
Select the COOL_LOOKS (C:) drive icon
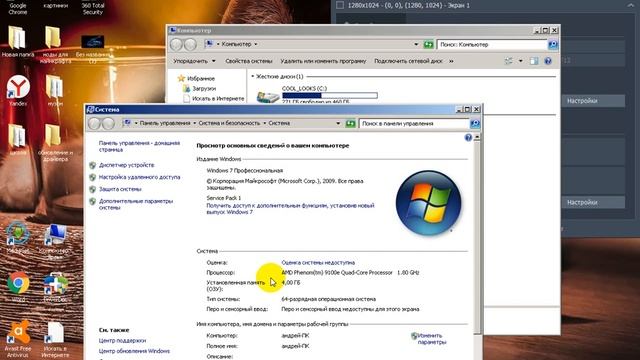coord(268,96)
